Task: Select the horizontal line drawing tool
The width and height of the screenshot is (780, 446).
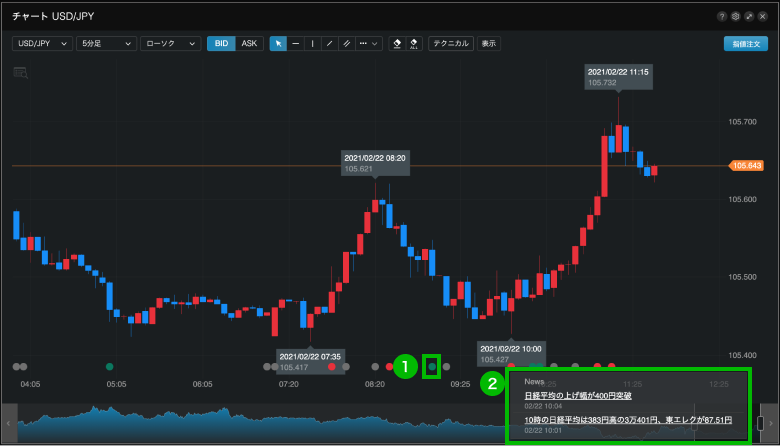Action: pyautogui.click(x=295, y=44)
